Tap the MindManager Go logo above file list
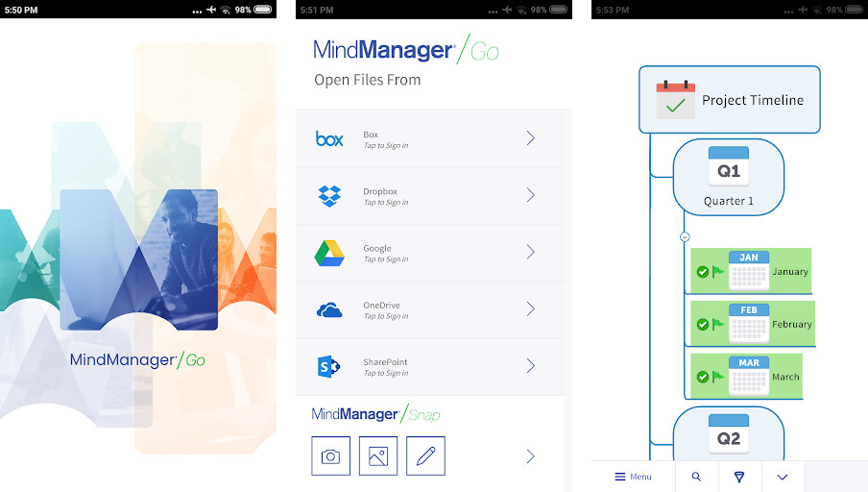Viewport: 868px width, 492px height. pos(406,49)
